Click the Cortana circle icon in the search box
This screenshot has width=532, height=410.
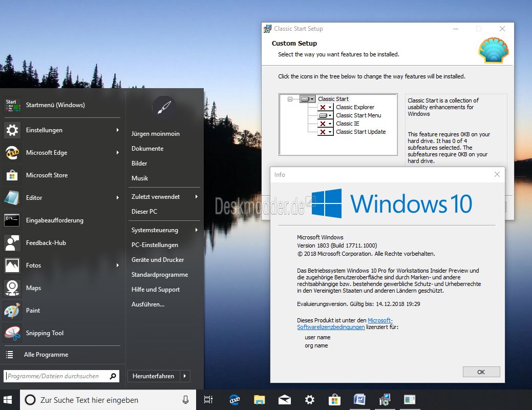[30, 400]
